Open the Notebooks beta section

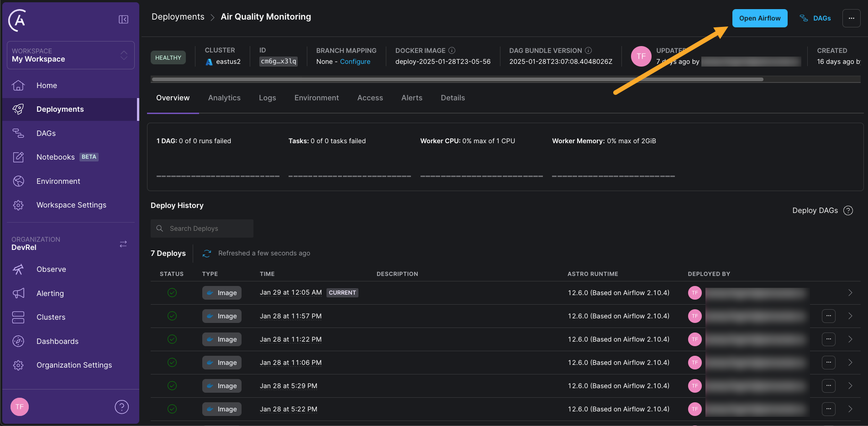pyautogui.click(x=56, y=157)
